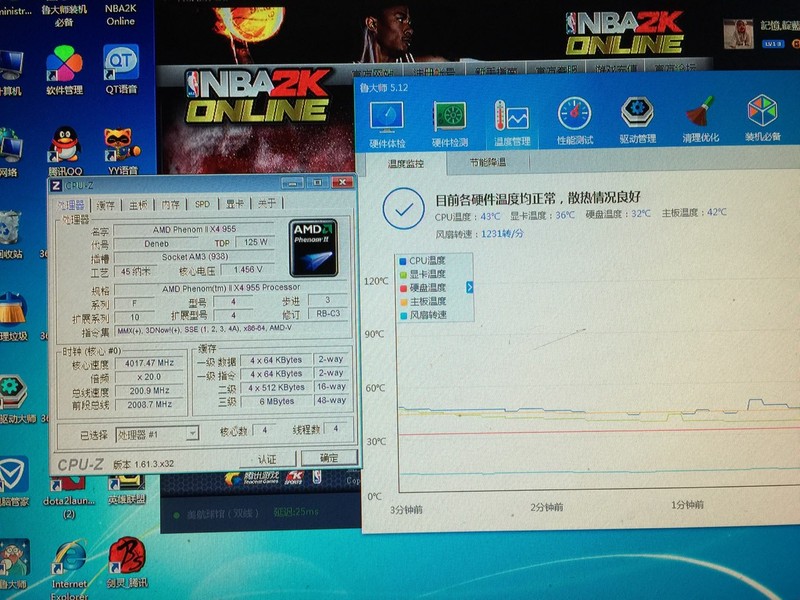Open 清理优化 broom icon

[x=701, y=119]
